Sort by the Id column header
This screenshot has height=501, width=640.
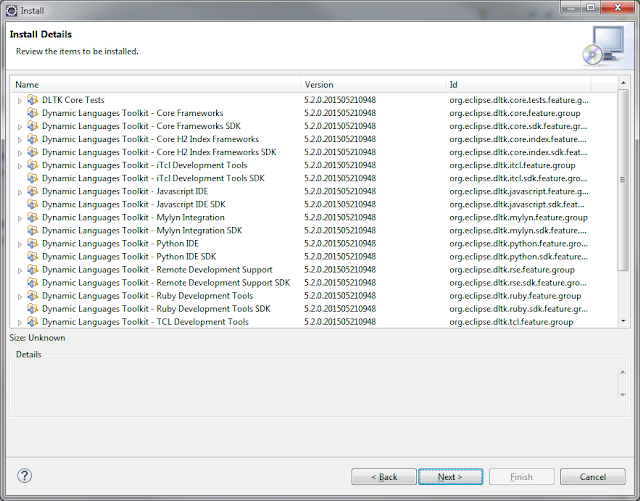pyautogui.click(x=518, y=85)
